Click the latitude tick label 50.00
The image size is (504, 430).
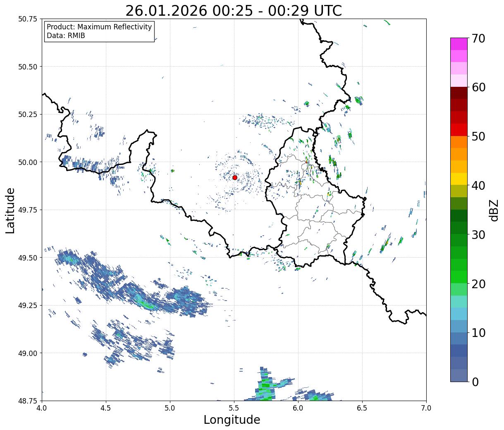pos(28,162)
